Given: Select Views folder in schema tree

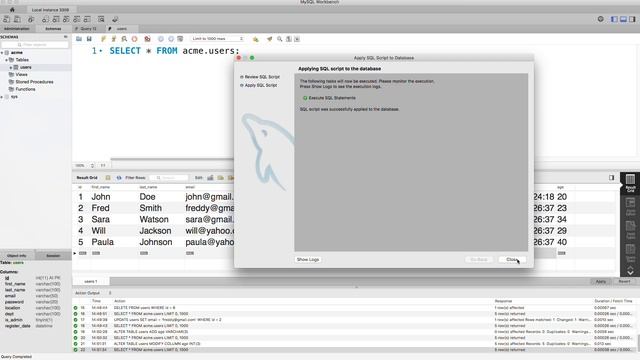Looking at the screenshot, I should pyautogui.click(x=22, y=75).
